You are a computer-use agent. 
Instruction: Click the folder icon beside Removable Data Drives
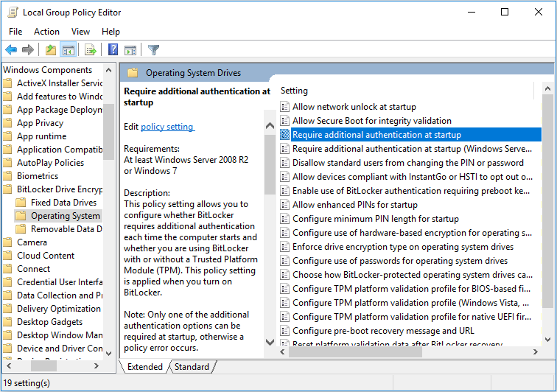click(21, 229)
